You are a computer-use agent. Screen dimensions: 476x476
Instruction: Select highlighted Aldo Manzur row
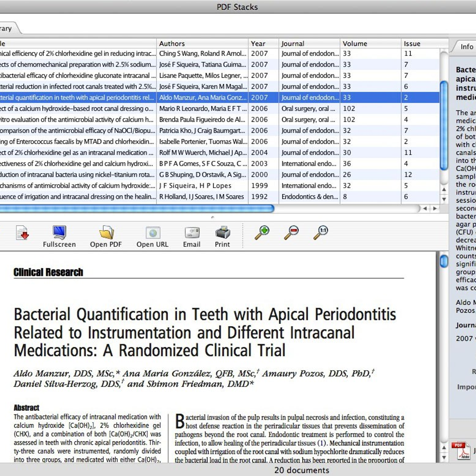[x=220, y=98]
